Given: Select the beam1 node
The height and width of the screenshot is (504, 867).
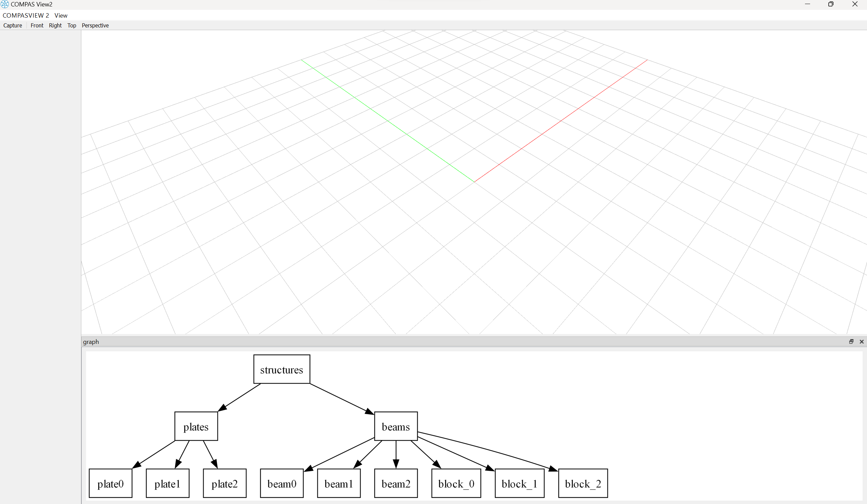Looking at the screenshot, I should (338, 483).
